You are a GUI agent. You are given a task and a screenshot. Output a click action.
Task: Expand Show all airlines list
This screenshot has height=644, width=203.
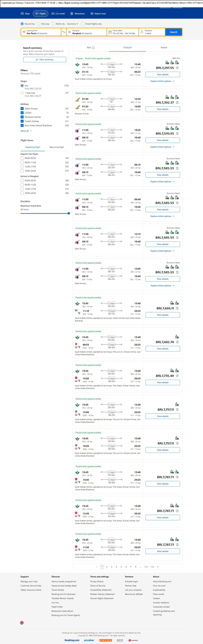point(26,131)
